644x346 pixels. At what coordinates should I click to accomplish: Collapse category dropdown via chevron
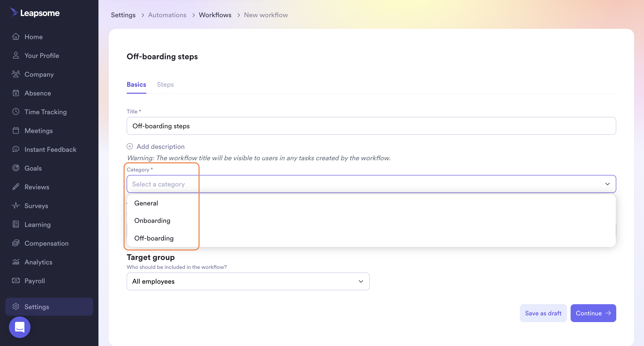[x=607, y=184]
